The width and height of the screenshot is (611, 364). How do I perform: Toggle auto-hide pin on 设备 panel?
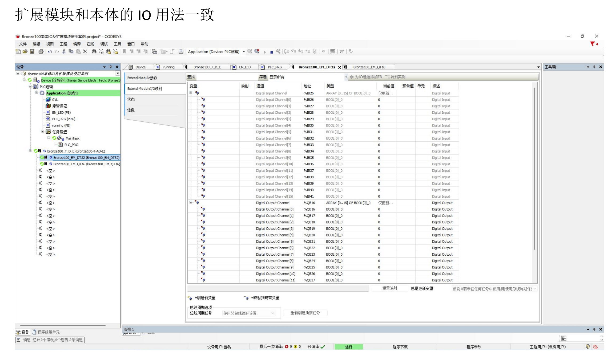coord(111,67)
